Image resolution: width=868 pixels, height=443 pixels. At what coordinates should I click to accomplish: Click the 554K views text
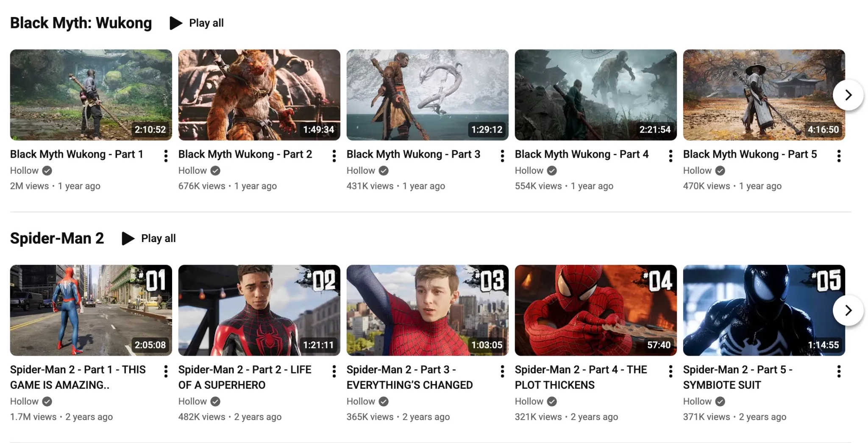point(538,186)
